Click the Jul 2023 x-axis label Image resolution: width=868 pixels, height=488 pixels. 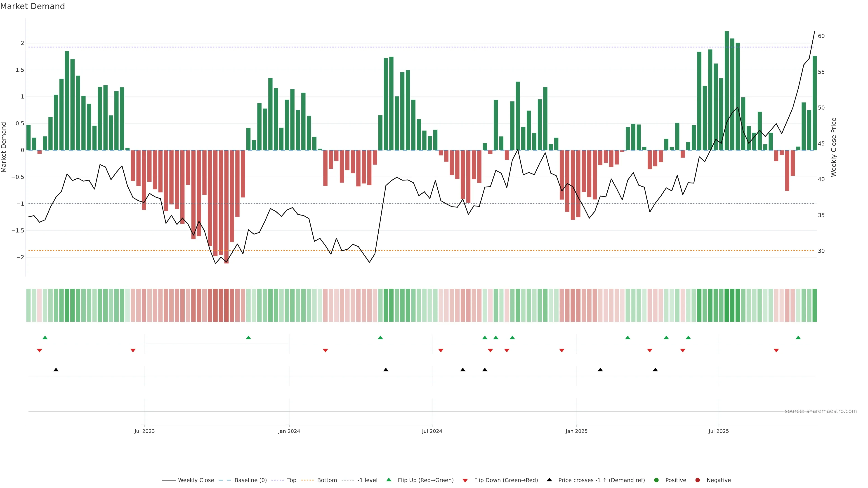click(145, 431)
